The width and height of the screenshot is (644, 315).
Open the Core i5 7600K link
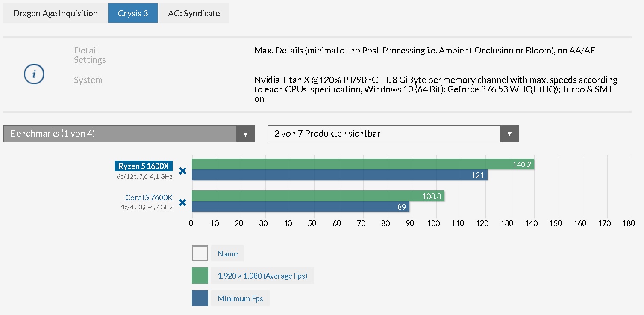[149, 197]
